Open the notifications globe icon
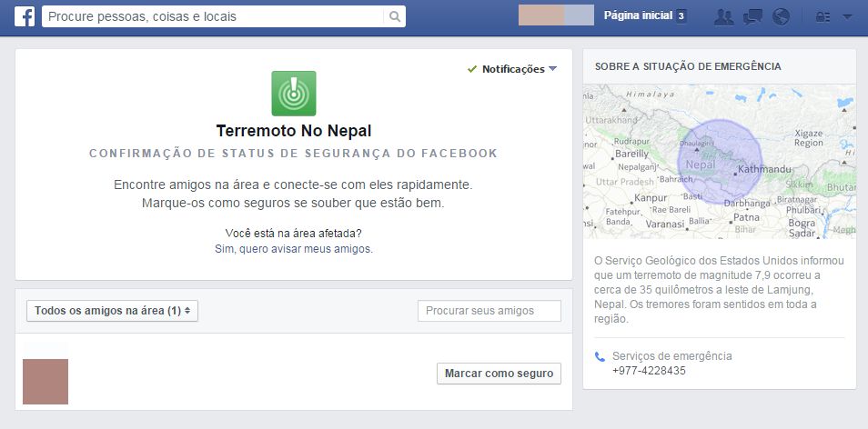 tap(781, 16)
